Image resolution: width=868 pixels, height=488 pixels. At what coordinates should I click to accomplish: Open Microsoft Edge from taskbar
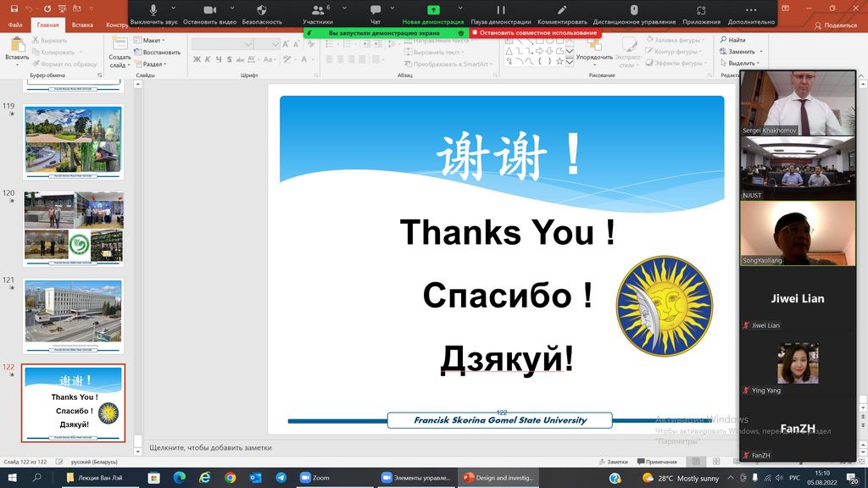tap(179, 478)
